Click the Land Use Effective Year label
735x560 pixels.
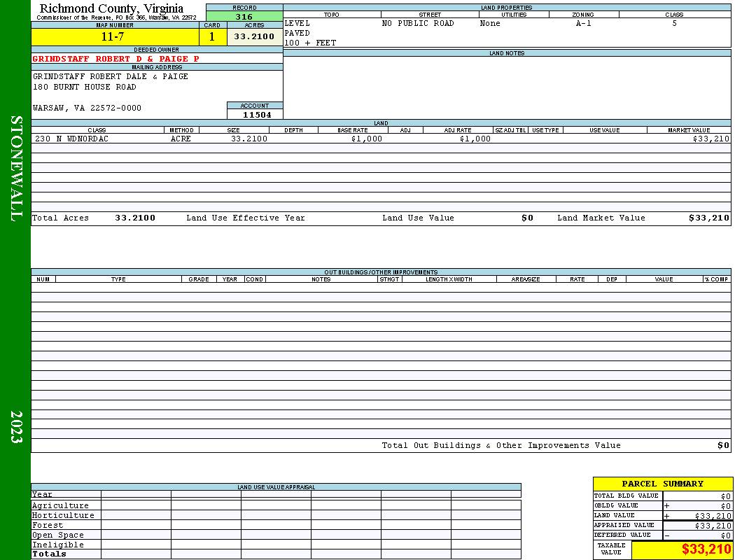[246, 218]
